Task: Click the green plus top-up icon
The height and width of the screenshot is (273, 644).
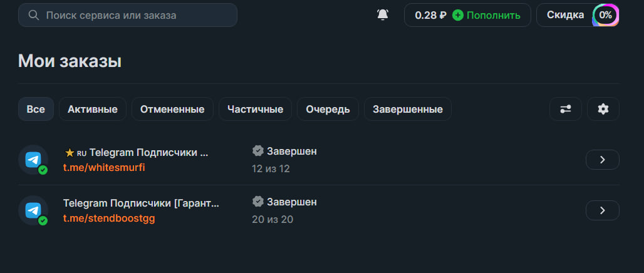Action: click(458, 15)
